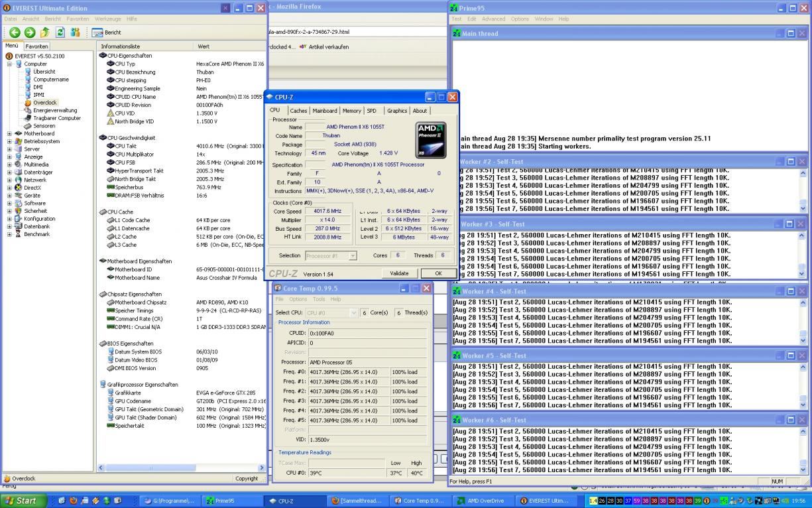Switch to the Caches tab in CPU-Z
Viewport: 812px width, 508px height.
pos(298,111)
